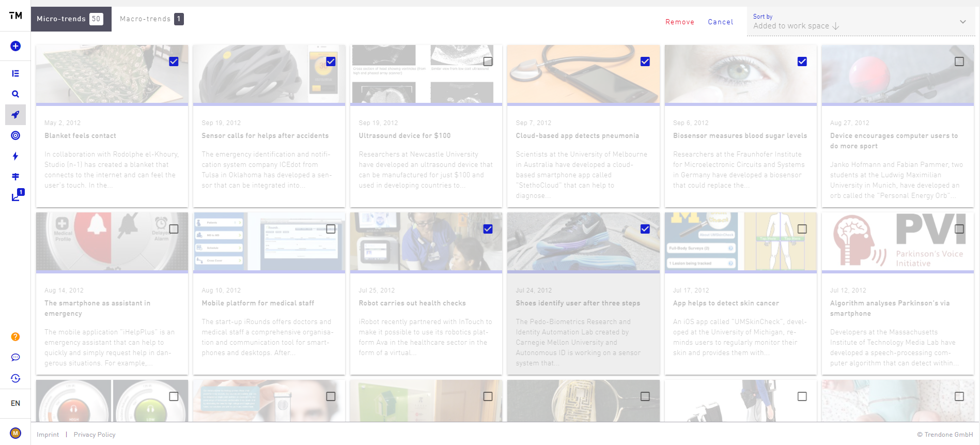Click the date "Jul 24, 2012"
The image size is (980, 445).
(534, 290)
